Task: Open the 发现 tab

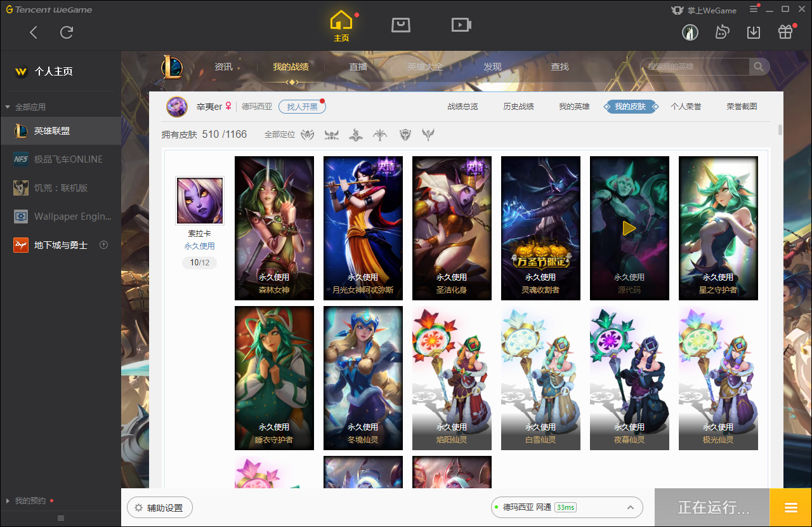Action: click(492, 67)
